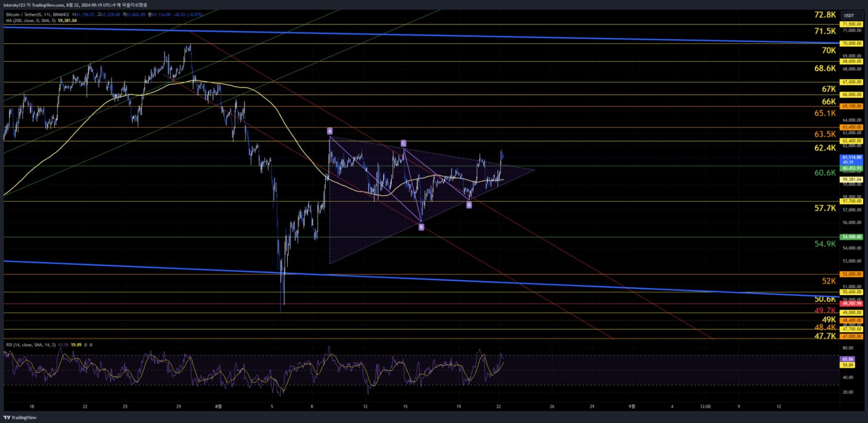Click the yellow RSI value 59.89 tag
868x423 pixels.
tap(848, 365)
